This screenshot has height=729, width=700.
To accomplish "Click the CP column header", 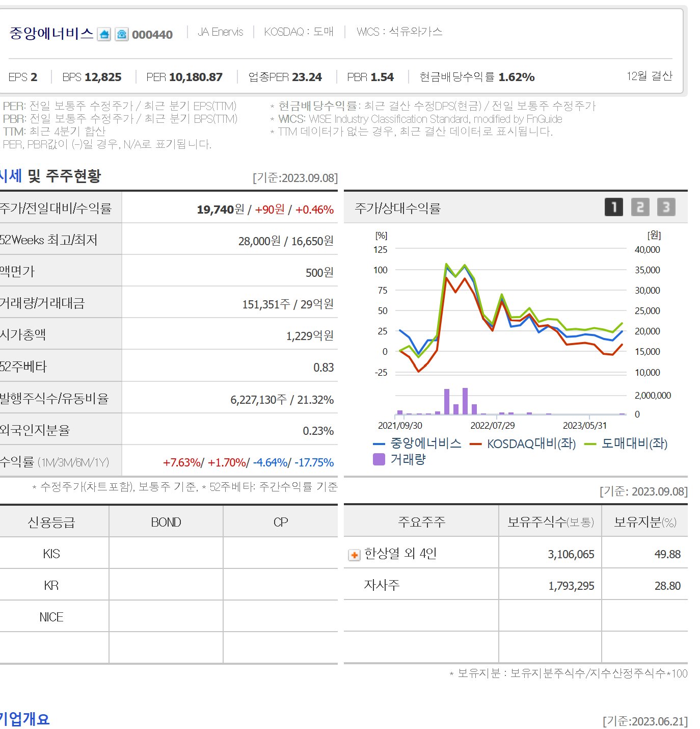I will 281,522.
